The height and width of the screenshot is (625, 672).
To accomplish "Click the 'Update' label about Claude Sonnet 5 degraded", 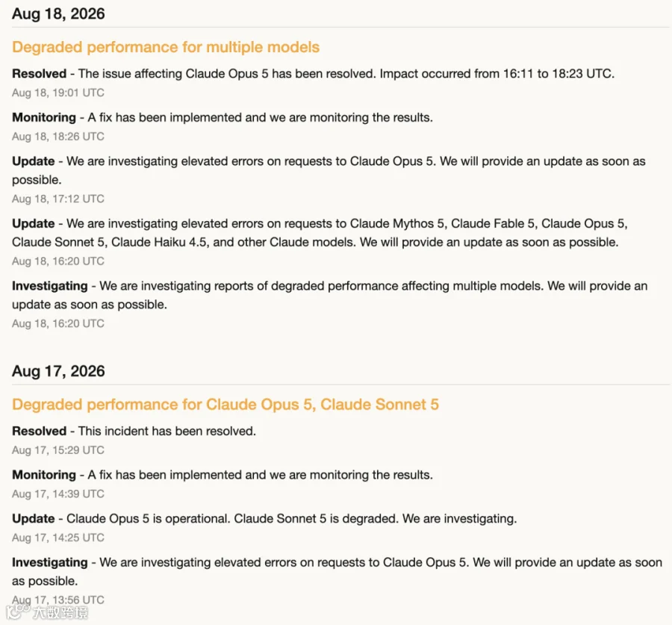I will [34, 519].
